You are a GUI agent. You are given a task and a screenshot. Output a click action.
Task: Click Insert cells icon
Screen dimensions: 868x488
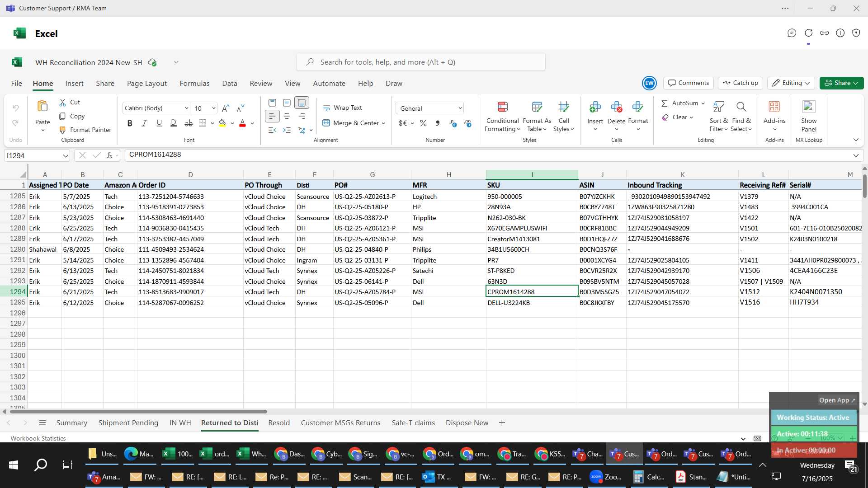(595, 107)
